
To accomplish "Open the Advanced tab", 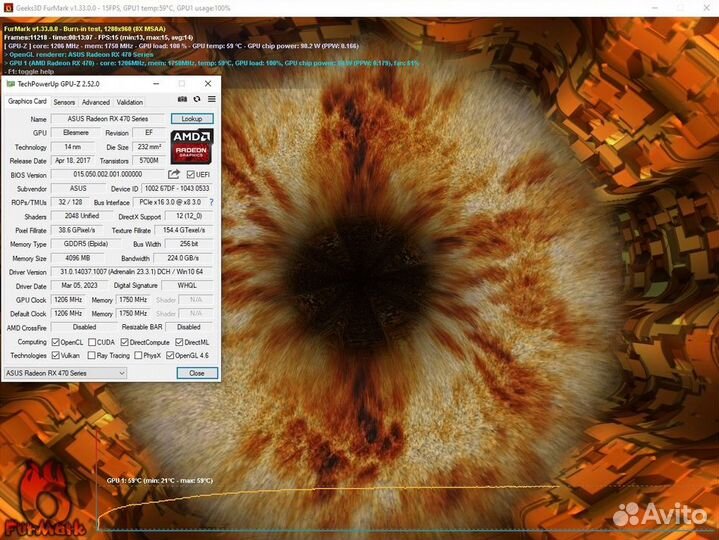I will coord(96,102).
